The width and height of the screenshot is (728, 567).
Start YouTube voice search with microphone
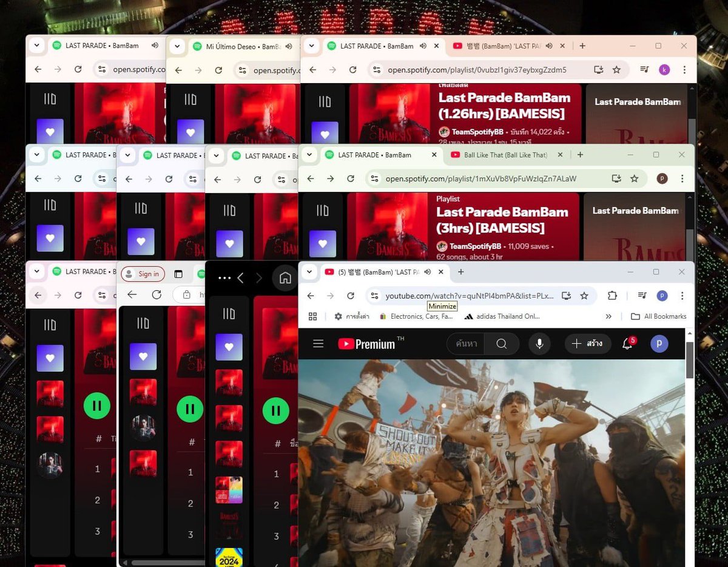tap(539, 344)
